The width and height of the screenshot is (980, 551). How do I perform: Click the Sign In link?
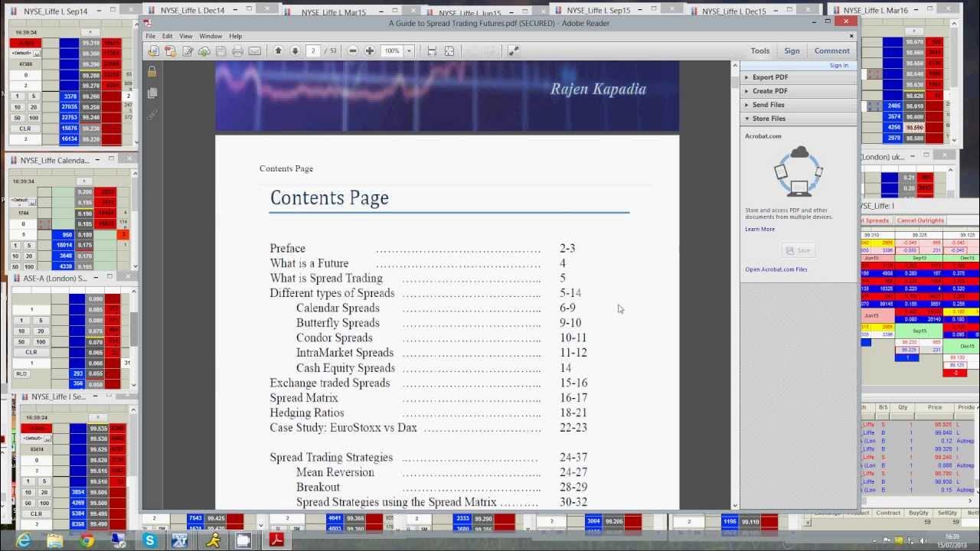coord(839,65)
